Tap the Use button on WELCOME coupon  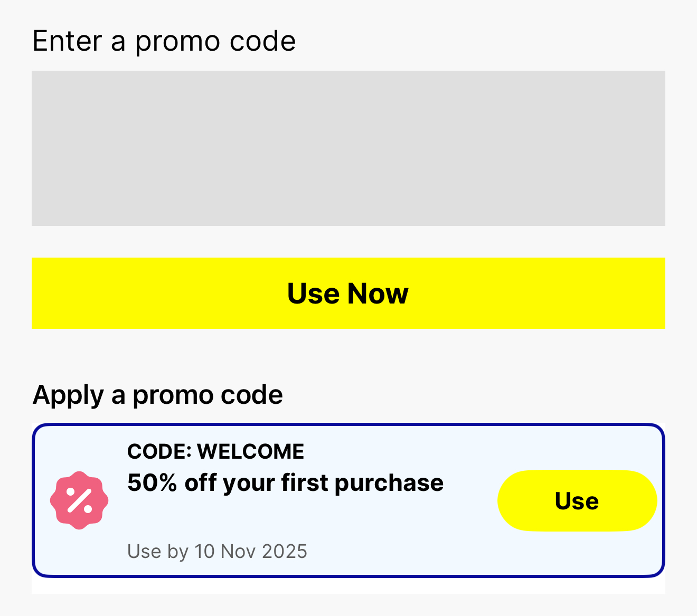point(577,500)
